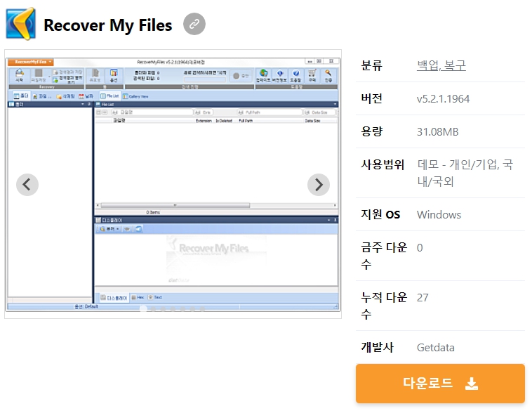
Task: Click the 버전 row label
Action: tap(371, 98)
